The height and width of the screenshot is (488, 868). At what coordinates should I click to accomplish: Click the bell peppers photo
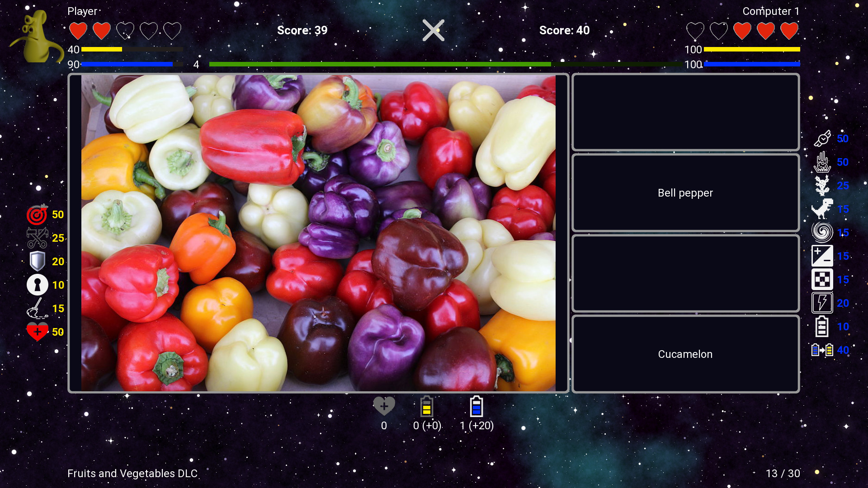tap(318, 233)
